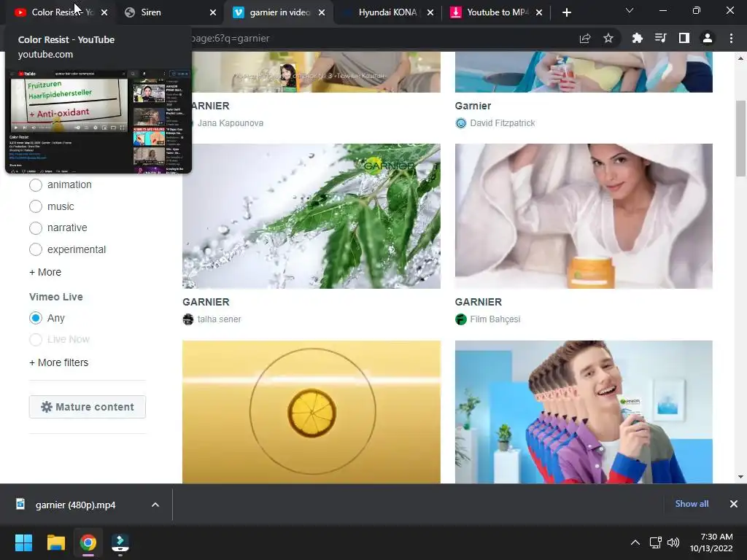This screenshot has width=747, height=560.
Task: Open File Explorer from the taskbar
Action: pyautogui.click(x=55, y=542)
